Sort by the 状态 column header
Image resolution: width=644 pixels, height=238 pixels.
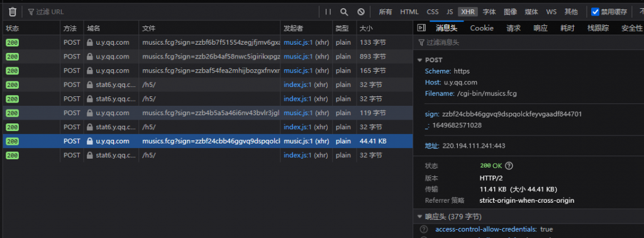click(x=31, y=28)
